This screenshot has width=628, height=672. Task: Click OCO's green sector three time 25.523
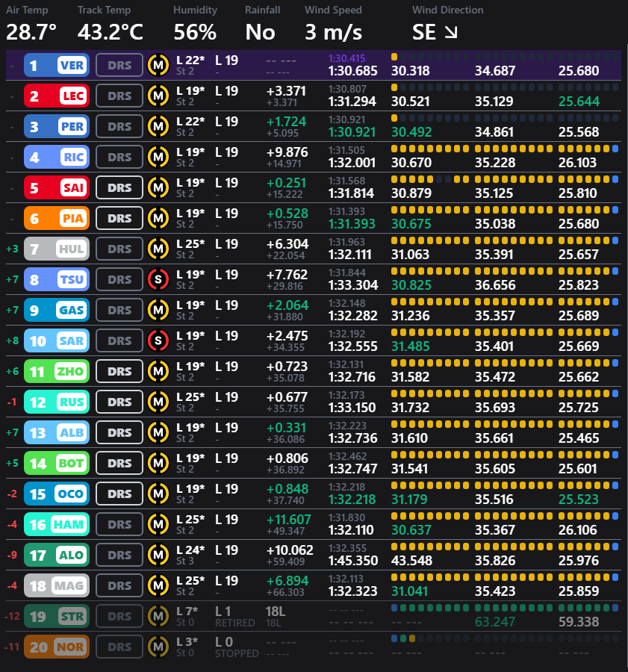click(579, 500)
